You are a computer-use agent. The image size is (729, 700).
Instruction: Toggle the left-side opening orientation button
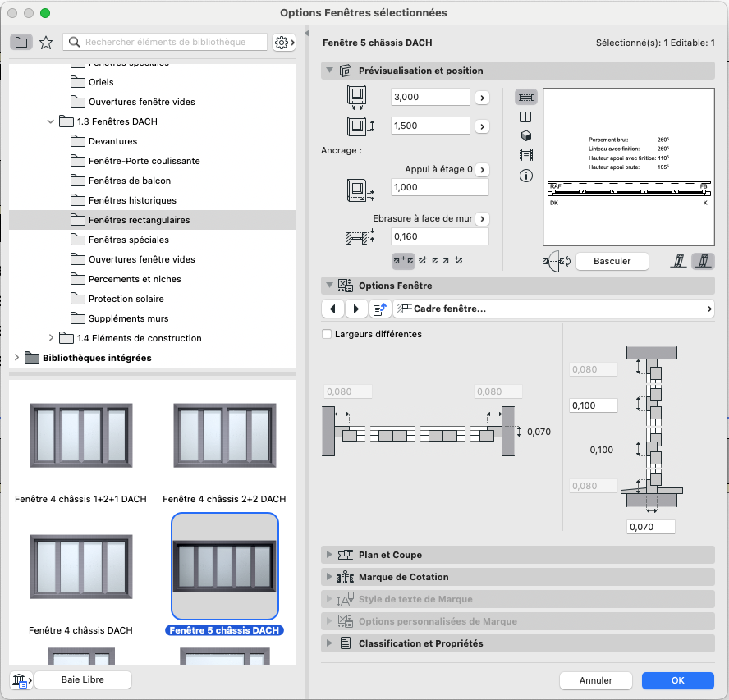point(679,261)
